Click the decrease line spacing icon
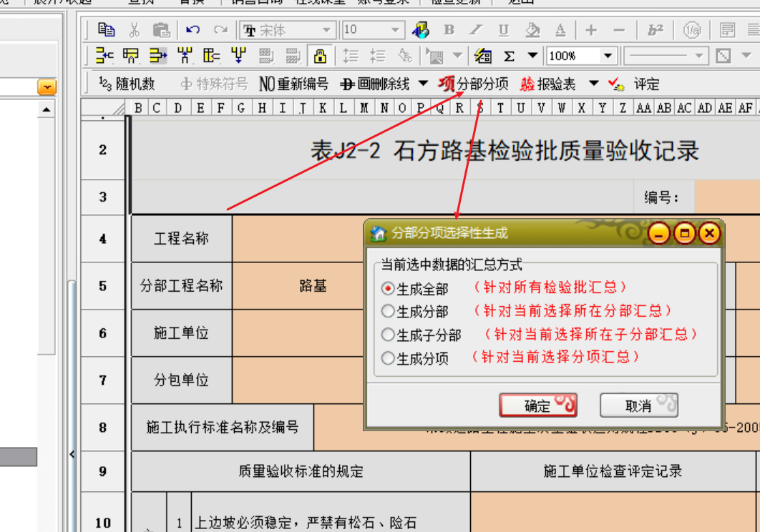Image resolution: width=760 pixels, height=532 pixels. click(377, 56)
